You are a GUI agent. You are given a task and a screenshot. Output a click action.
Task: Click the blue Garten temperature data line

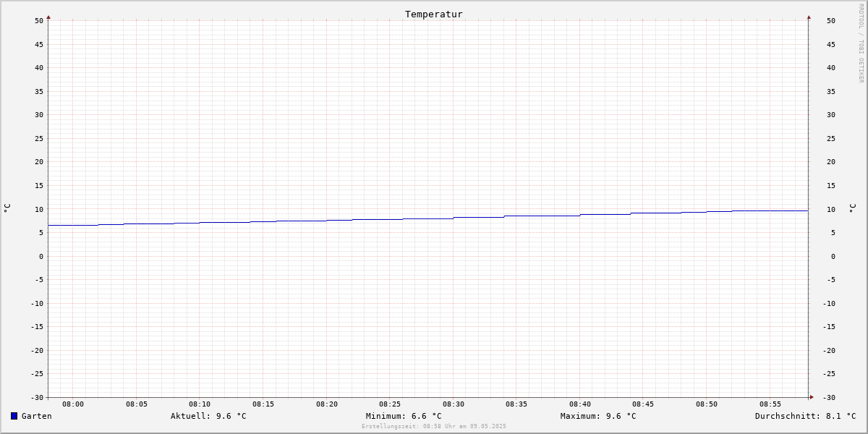click(x=428, y=218)
